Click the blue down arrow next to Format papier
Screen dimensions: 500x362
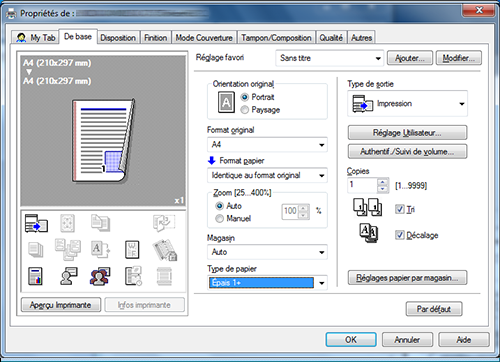pos(211,161)
